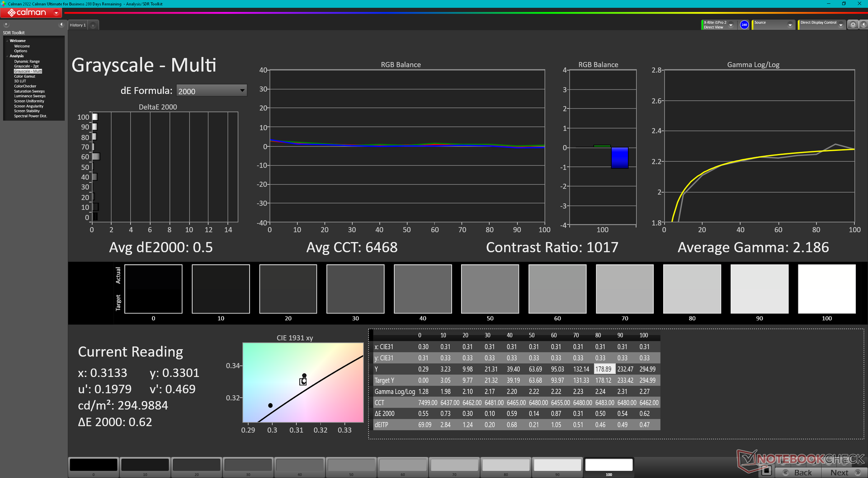Viewport: 868px width, 478px height.
Task: Collapse the SDR Toolkit sidebar arrow
Action: click(61, 25)
